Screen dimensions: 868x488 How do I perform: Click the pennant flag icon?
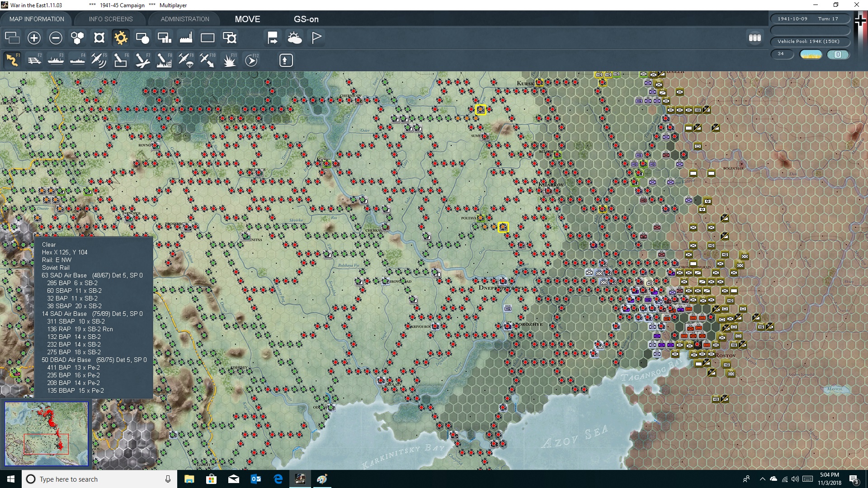316,38
